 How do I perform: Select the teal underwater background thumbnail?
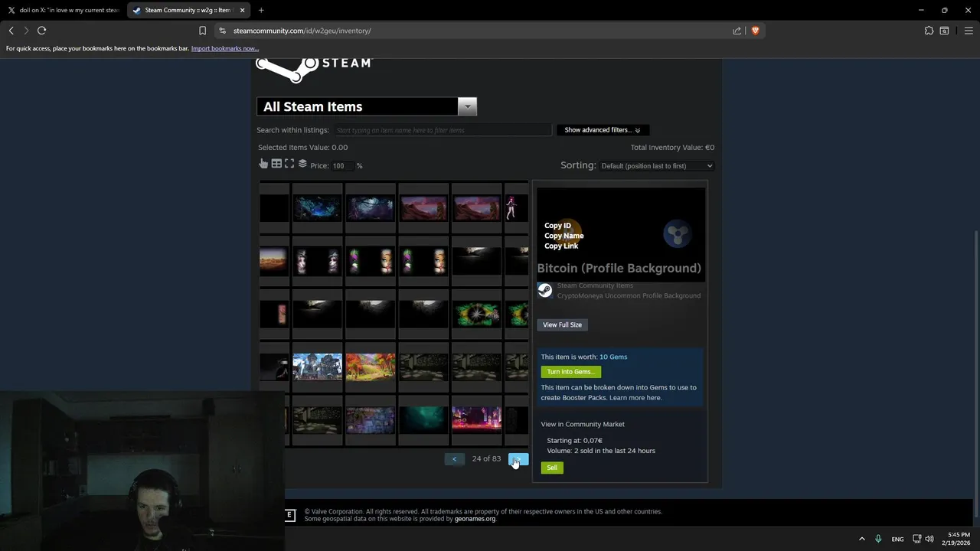(x=423, y=419)
